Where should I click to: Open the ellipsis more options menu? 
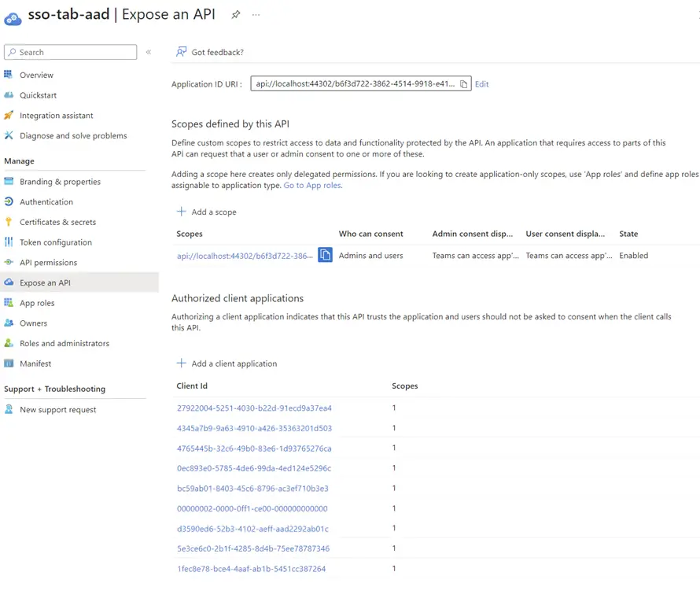tap(256, 15)
